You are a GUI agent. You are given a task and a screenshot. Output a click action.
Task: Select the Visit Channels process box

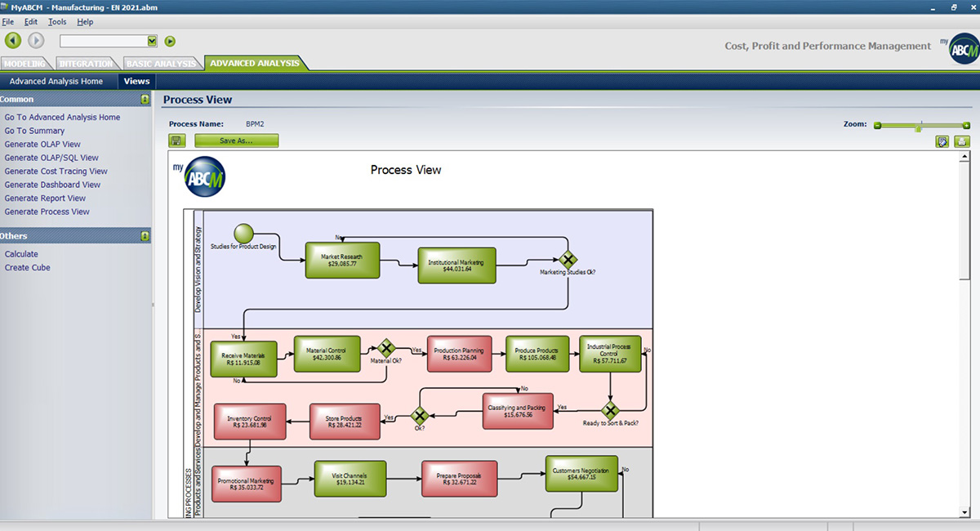(350, 479)
